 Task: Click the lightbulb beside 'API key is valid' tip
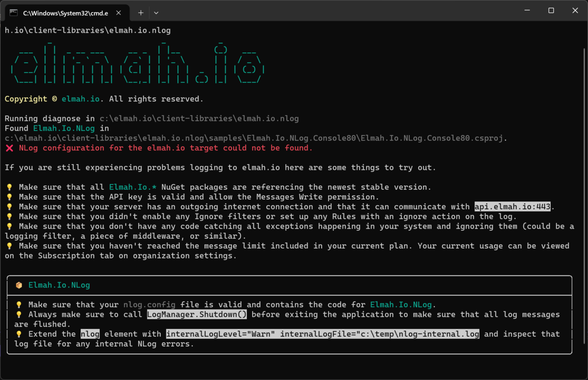(x=9, y=197)
